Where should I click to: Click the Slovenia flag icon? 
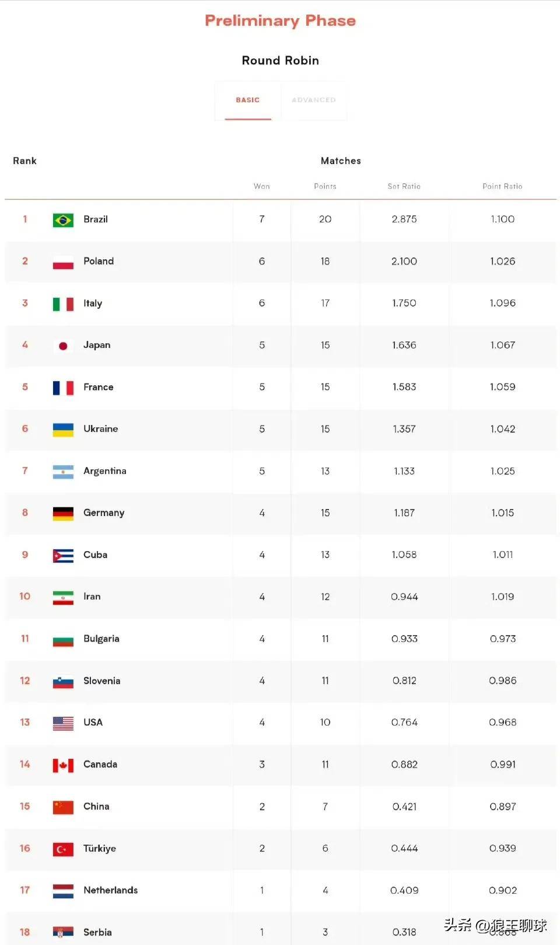[x=63, y=681]
